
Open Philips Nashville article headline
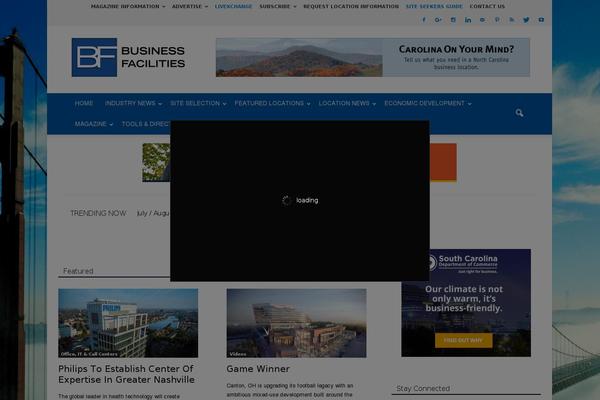coord(126,374)
